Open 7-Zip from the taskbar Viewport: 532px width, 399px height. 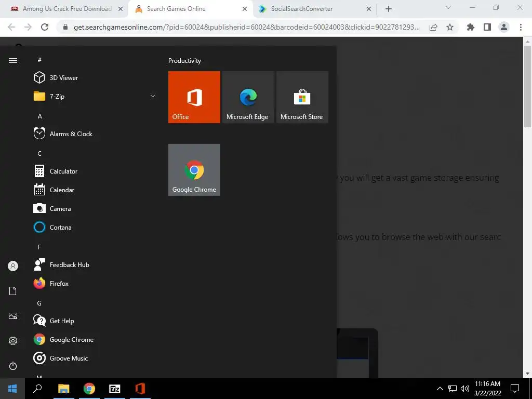tap(115, 389)
